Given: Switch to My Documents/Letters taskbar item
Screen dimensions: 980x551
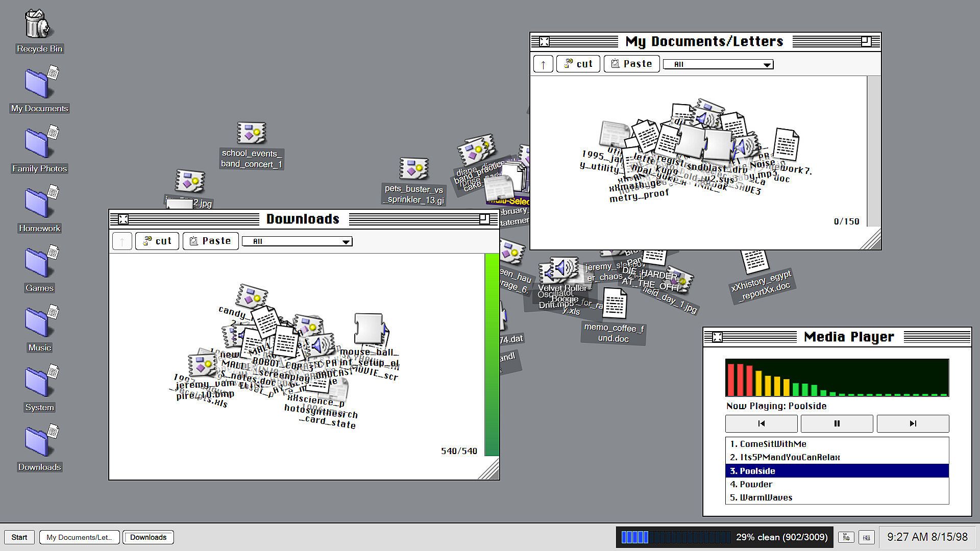Looking at the screenshot, I should 79,537.
